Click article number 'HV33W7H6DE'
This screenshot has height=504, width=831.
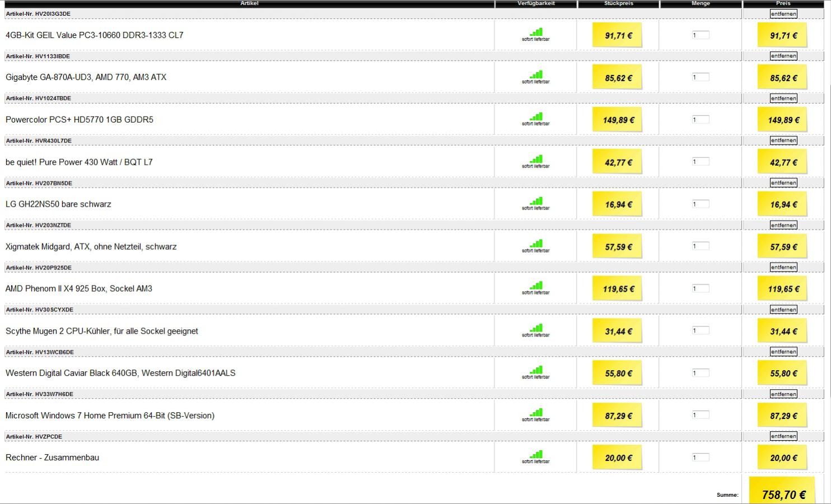click(x=54, y=394)
